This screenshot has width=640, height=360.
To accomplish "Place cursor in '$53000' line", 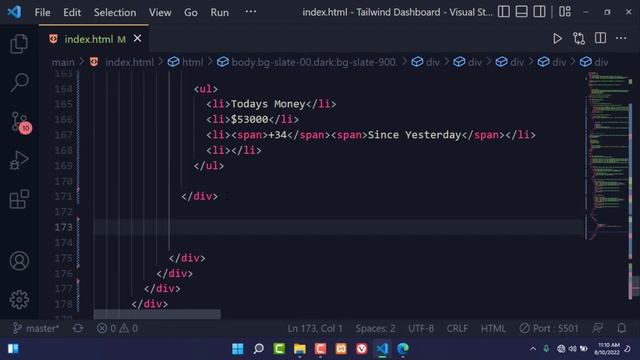I will [x=249, y=120].
